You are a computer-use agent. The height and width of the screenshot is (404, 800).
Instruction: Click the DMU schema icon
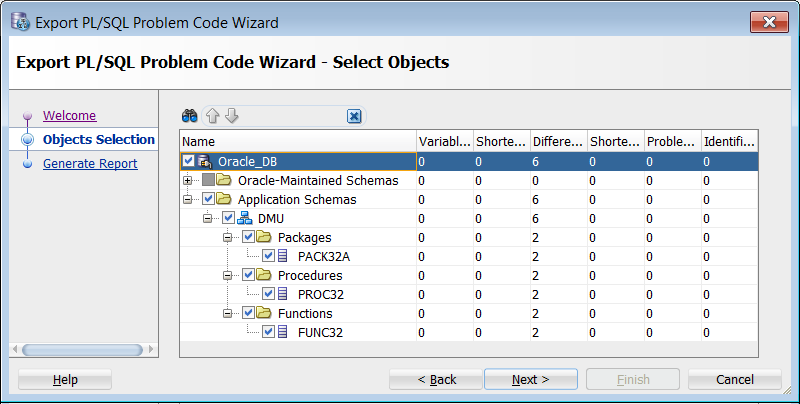coord(245,218)
